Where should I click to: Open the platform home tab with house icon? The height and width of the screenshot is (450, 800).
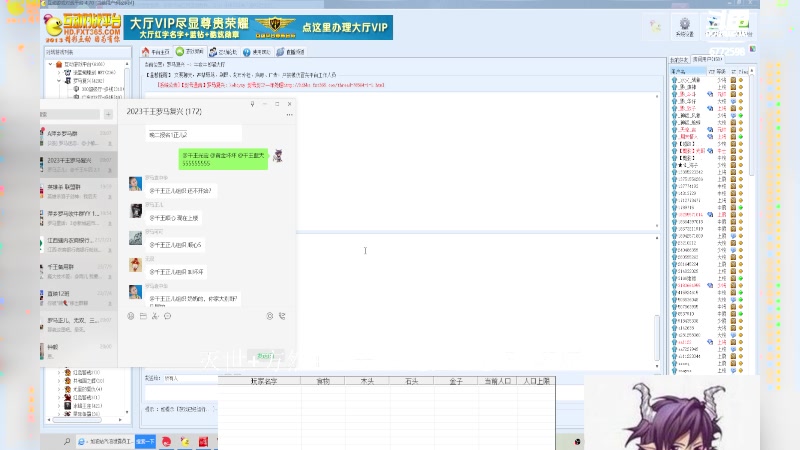pos(156,52)
